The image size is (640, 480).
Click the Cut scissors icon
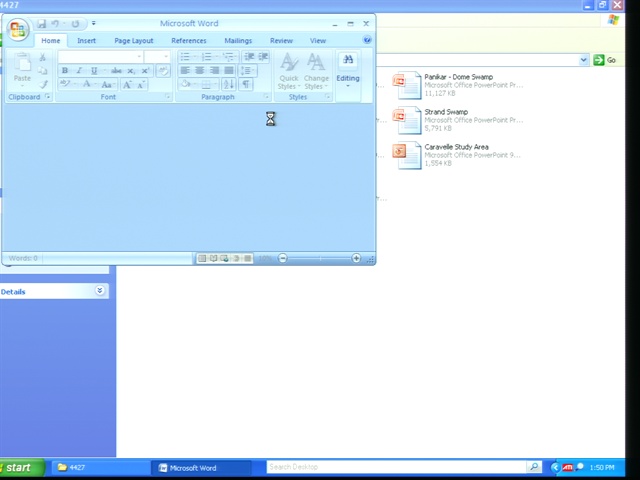[x=42, y=57]
